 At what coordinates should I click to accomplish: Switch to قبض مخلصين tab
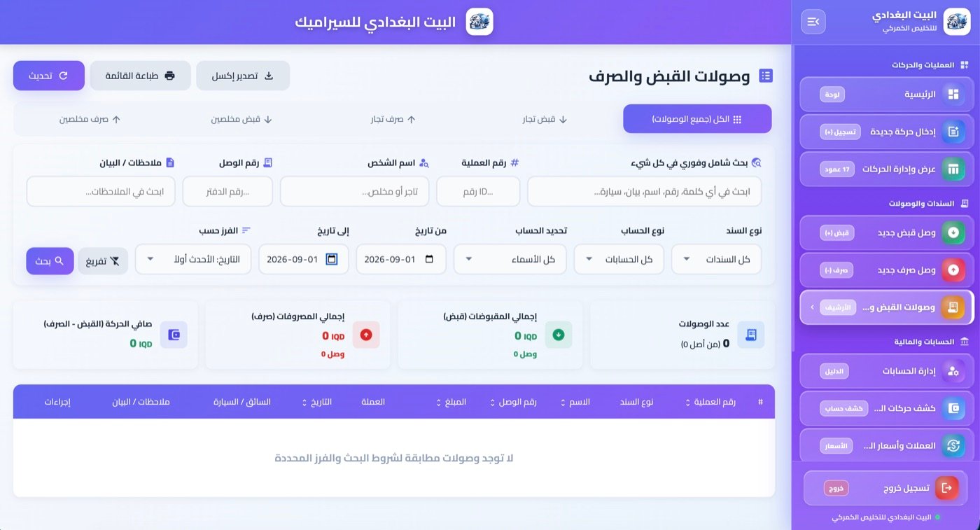pyautogui.click(x=241, y=120)
